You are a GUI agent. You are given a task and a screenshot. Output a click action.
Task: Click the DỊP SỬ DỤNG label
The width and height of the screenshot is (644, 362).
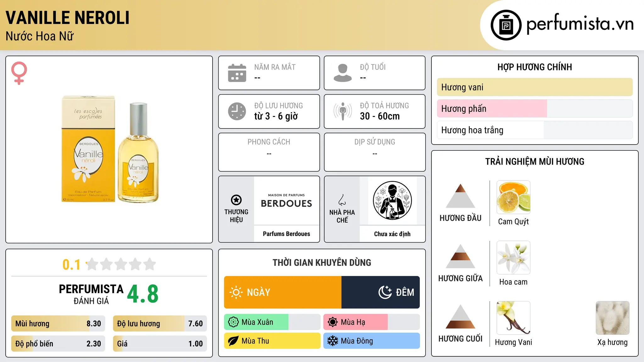[x=375, y=142]
